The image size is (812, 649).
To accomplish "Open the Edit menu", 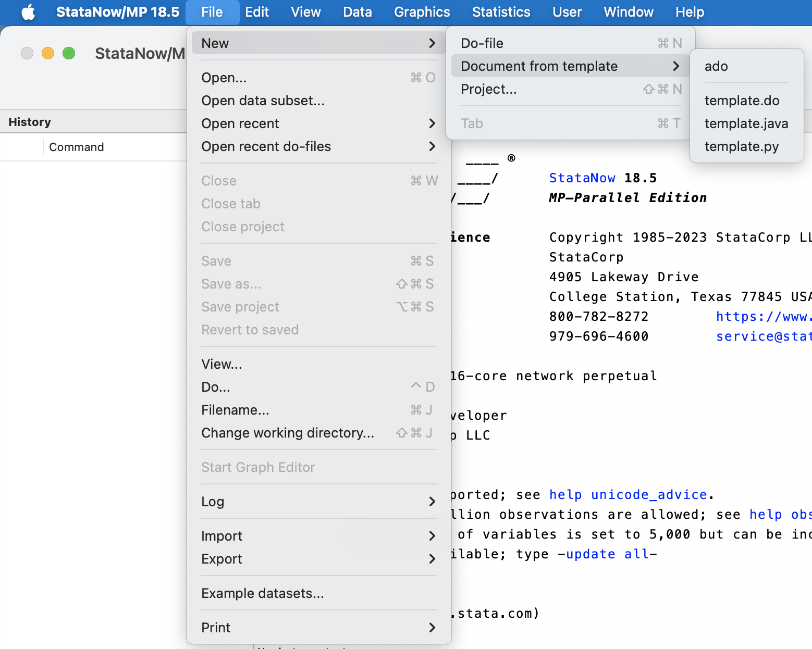I will 257,12.
